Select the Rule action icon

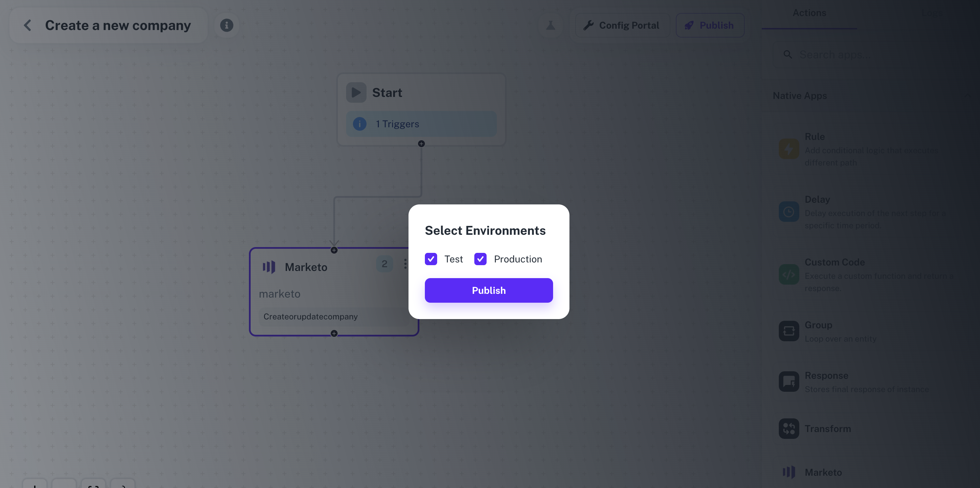(789, 149)
